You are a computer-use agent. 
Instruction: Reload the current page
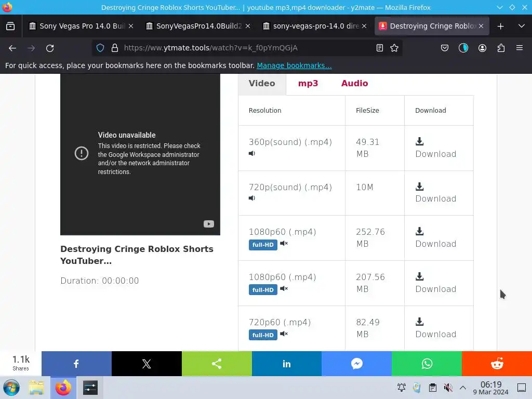click(x=50, y=48)
